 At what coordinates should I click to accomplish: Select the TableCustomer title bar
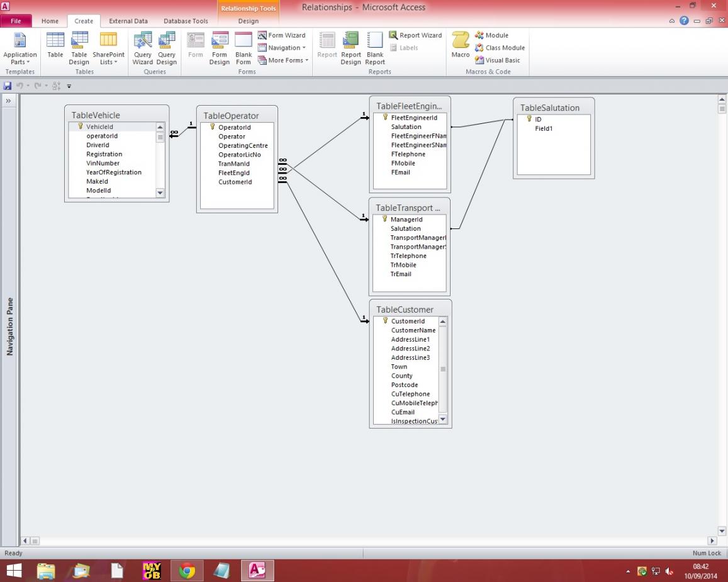[x=410, y=310]
